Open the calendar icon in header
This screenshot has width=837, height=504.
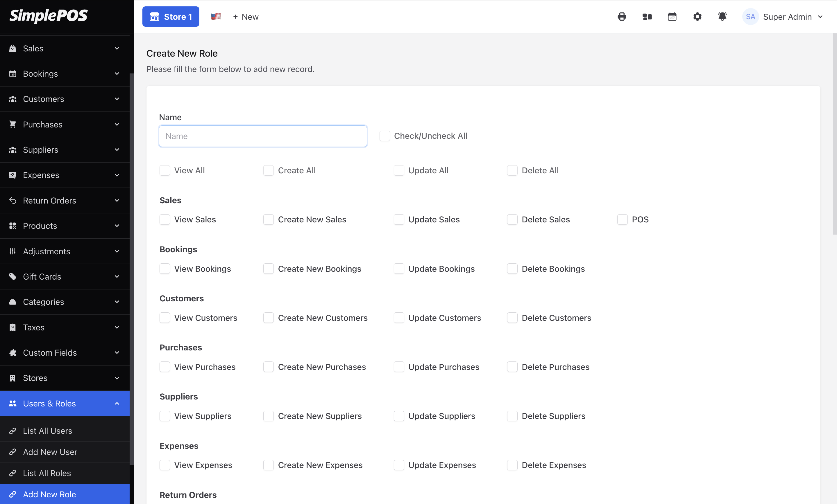coord(672,17)
